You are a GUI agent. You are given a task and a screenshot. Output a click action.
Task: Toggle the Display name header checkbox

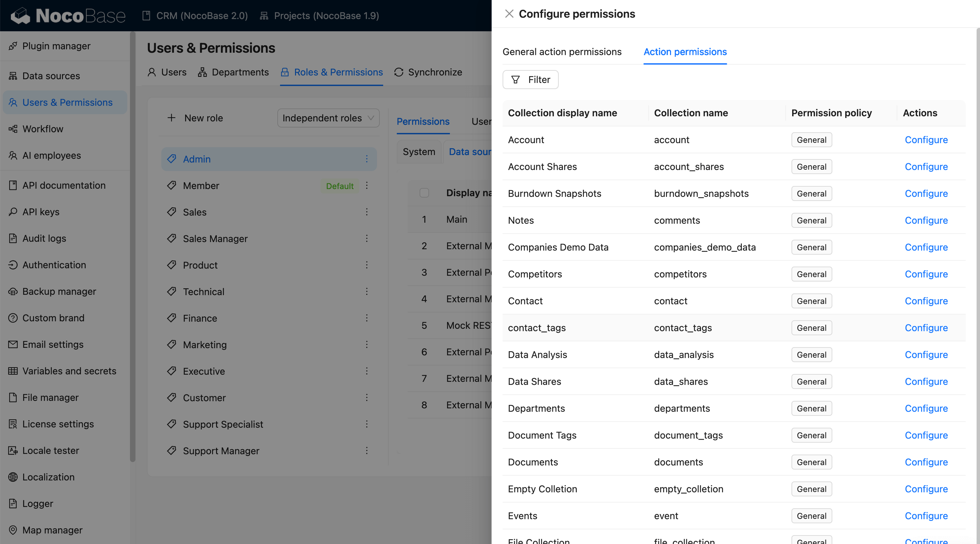tap(424, 193)
